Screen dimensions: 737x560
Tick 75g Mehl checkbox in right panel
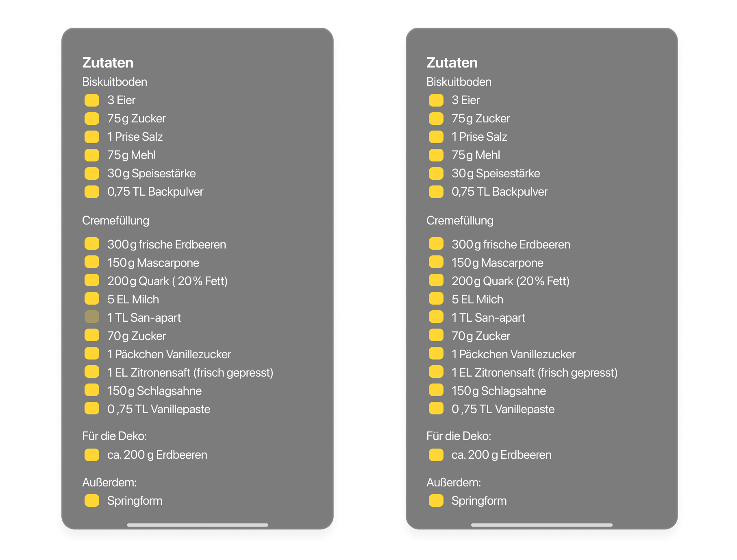tap(436, 155)
